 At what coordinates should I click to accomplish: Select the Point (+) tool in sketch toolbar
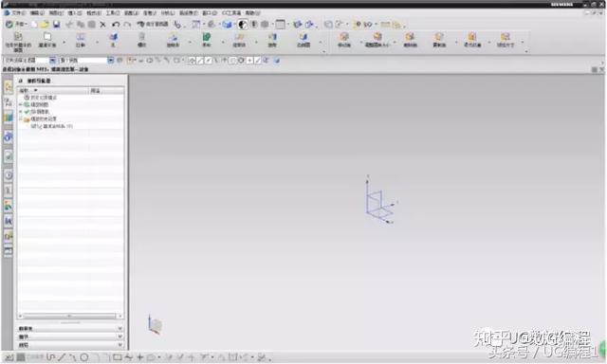[x=140, y=357]
